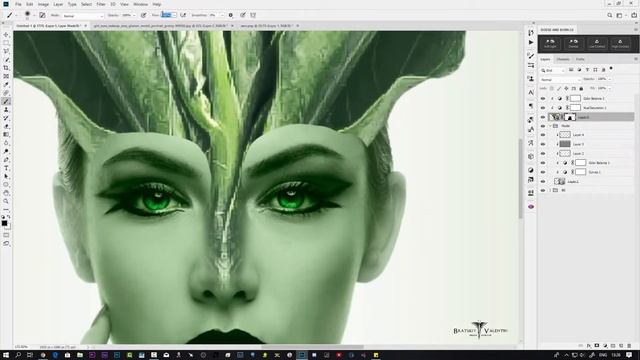Open the layer Kind filter dropdown
This screenshot has width=640, height=360.
pos(553,70)
